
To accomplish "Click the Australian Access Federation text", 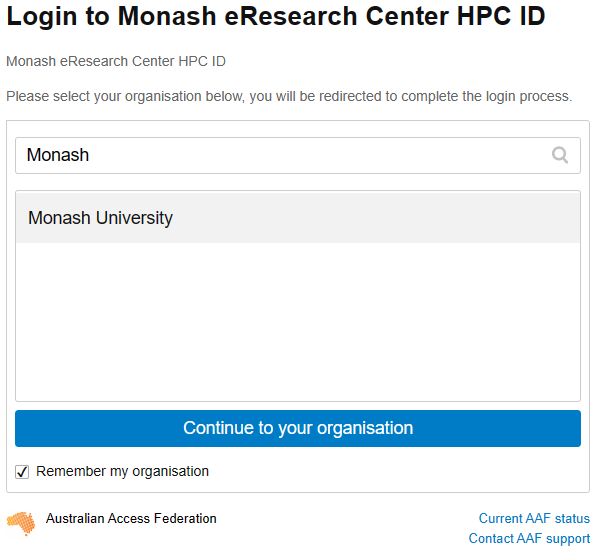I will [131, 519].
